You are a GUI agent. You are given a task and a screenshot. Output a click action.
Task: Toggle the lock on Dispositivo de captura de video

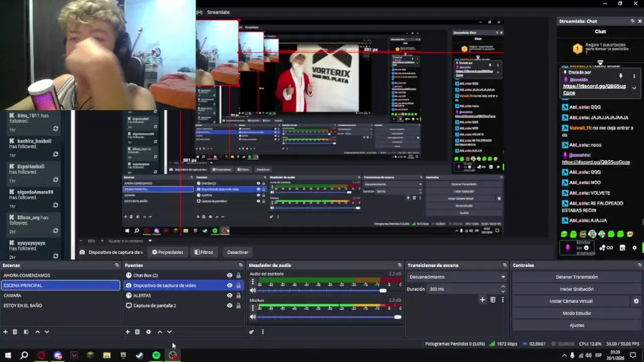tap(238, 286)
